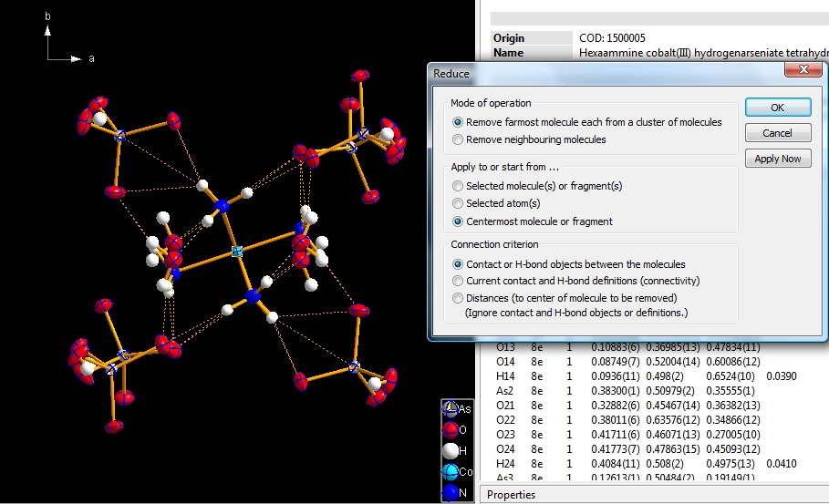Screen dimensions: 829x504
Task: Click the cyan Co atom legend icon
Action: tap(451, 471)
